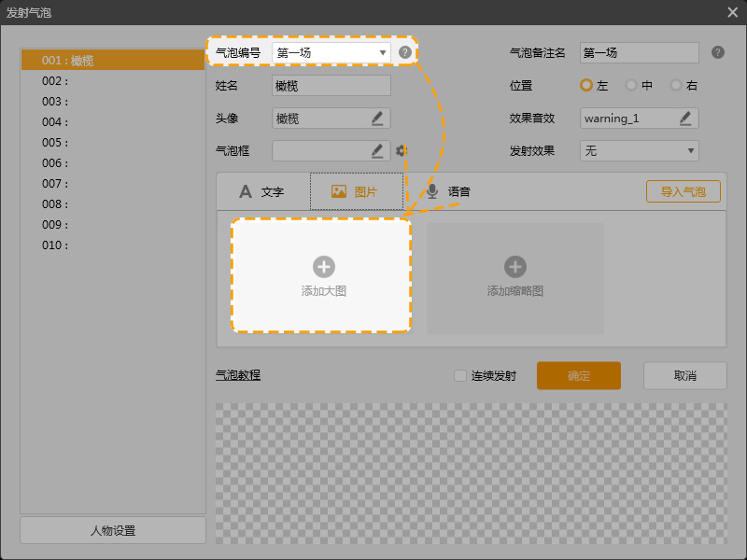This screenshot has height=560, width=747.
Task: Click the pencil edit icon for 头像
Action: [377, 118]
